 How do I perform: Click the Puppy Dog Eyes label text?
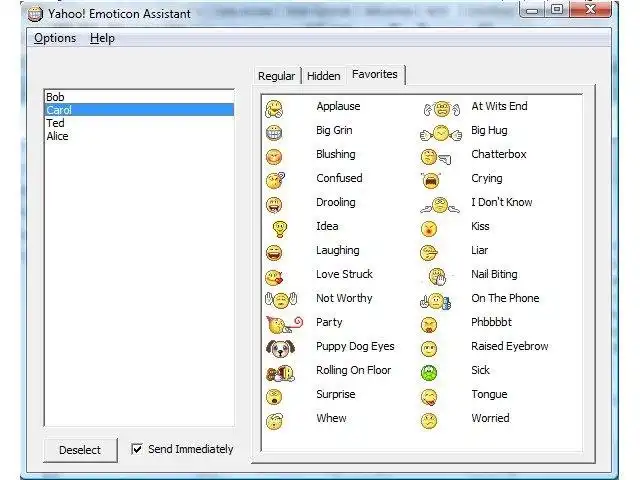[356, 347]
